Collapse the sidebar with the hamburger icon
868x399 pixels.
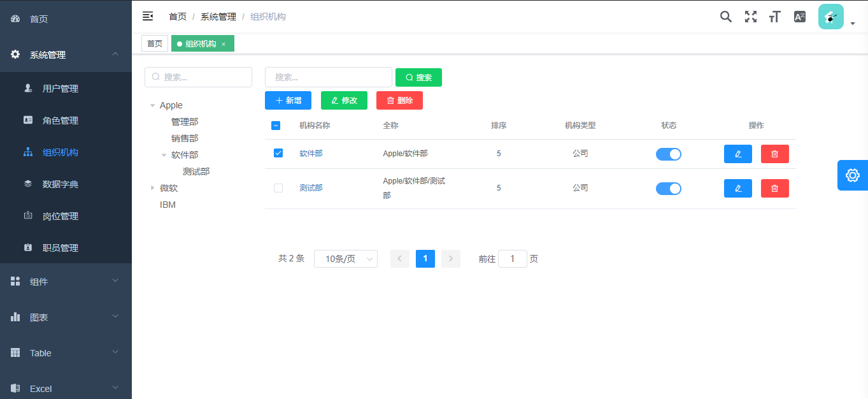[148, 16]
